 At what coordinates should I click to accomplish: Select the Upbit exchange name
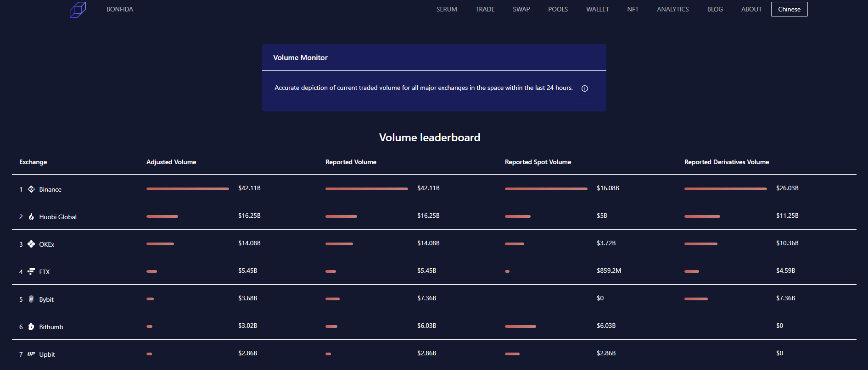(47, 354)
